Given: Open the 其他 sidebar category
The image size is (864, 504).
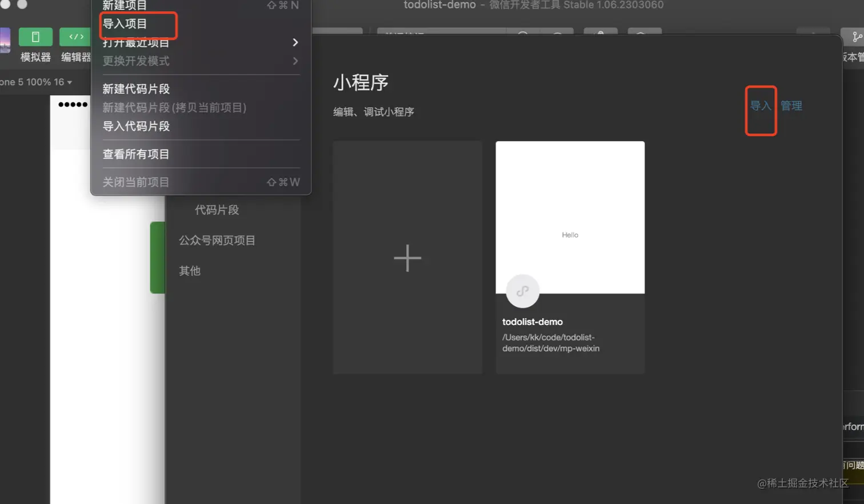Looking at the screenshot, I should click(190, 271).
